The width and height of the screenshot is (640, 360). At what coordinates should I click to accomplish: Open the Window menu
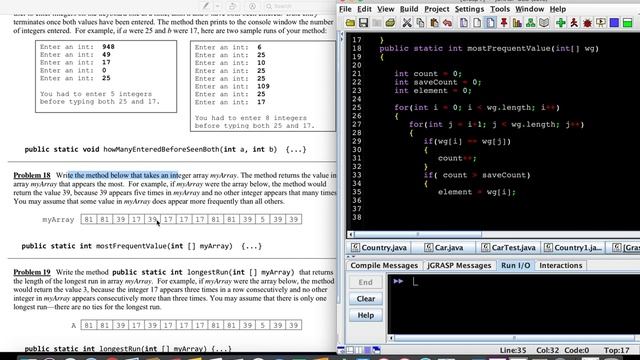pos(529,9)
